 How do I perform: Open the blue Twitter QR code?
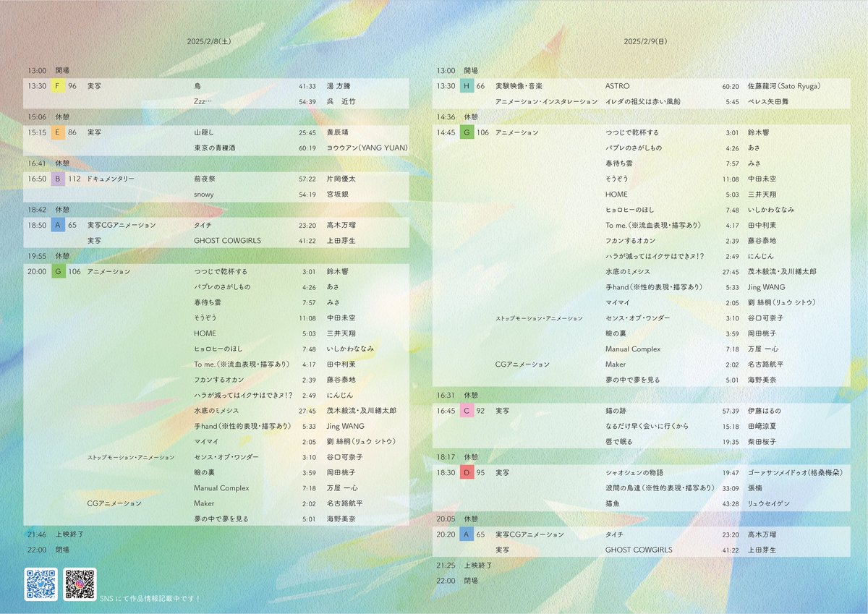[x=41, y=584]
